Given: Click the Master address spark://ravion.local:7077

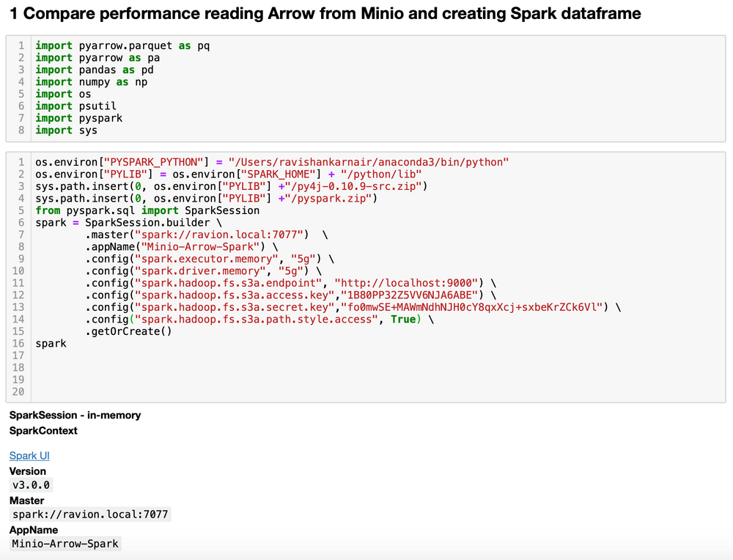Looking at the screenshot, I should pyautogui.click(x=89, y=514).
